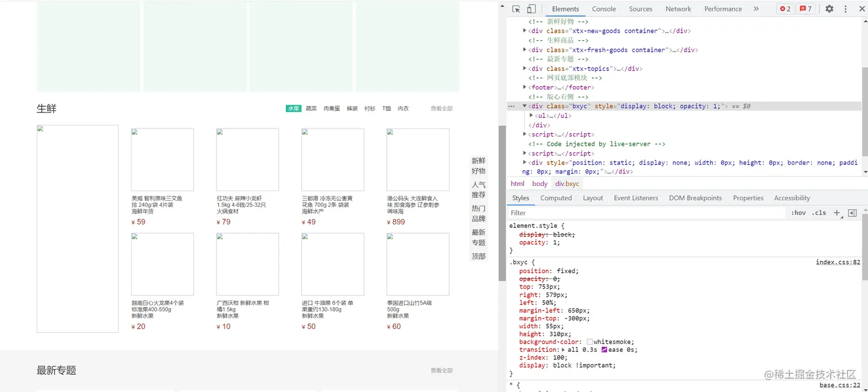Select the Styles pane tab
This screenshot has height=392, width=868.
point(521,198)
